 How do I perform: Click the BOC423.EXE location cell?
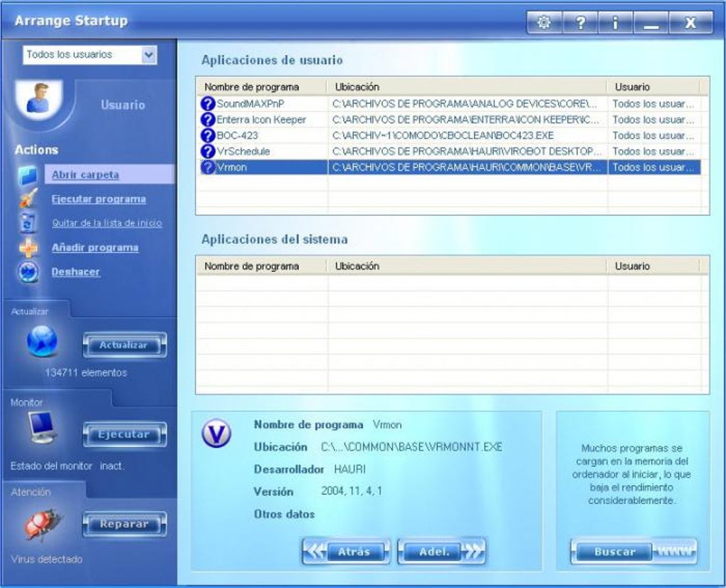pyautogui.click(x=468, y=135)
